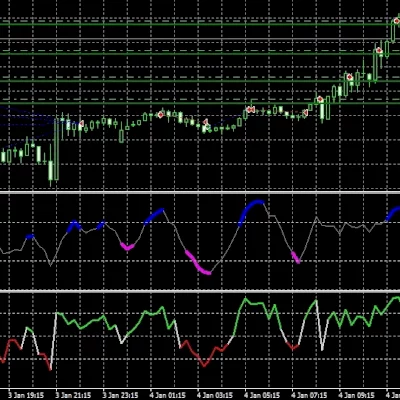Click the red signal marker above 4 Jan 01:15
This screenshot has width=400, height=400.
coord(161,115)
